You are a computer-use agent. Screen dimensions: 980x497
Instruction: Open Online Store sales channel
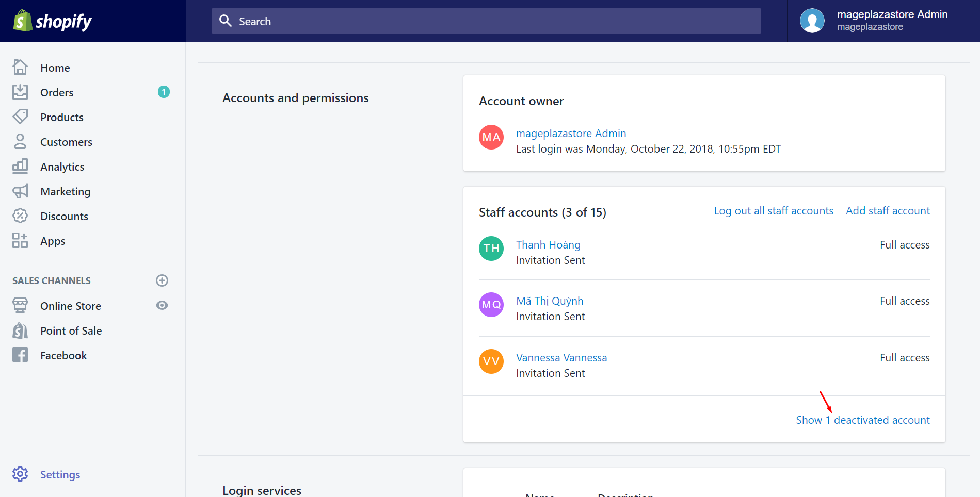click(x=71, y=306)
